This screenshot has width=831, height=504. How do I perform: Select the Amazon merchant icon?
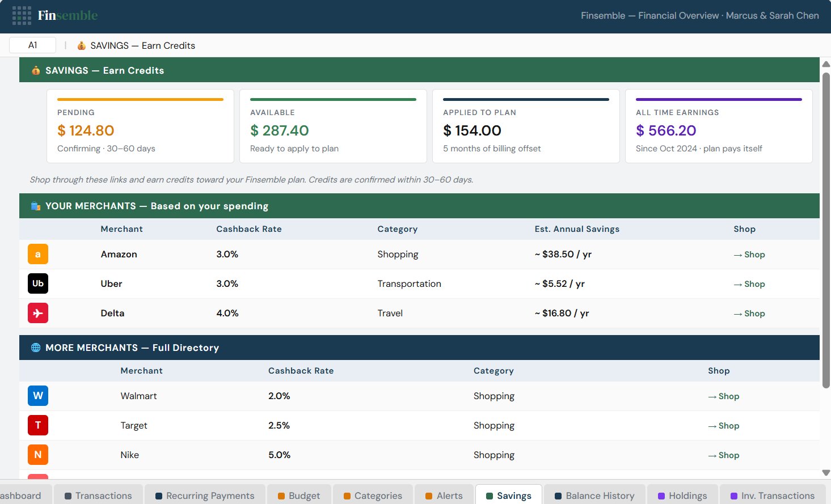click(37, 254)
